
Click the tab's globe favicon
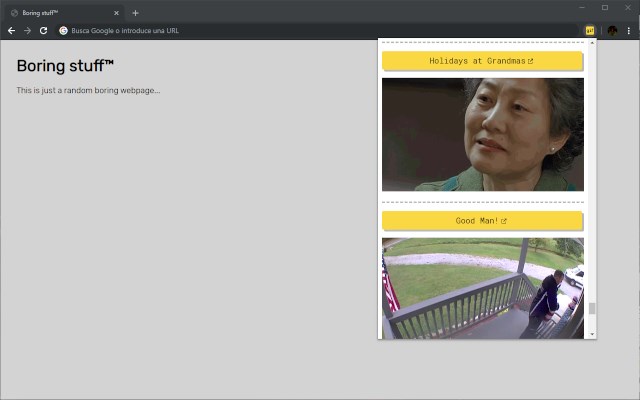click(x=14, y=13)
